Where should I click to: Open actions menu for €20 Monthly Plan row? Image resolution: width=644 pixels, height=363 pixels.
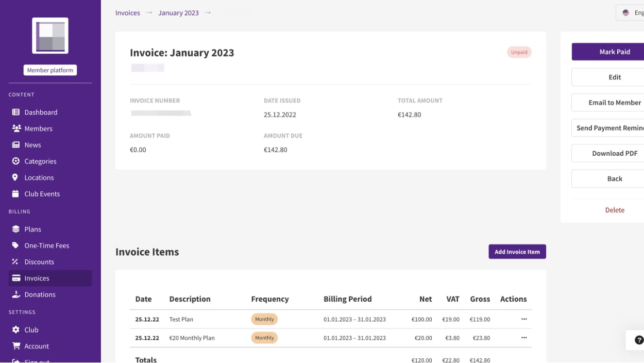[524, 338]
